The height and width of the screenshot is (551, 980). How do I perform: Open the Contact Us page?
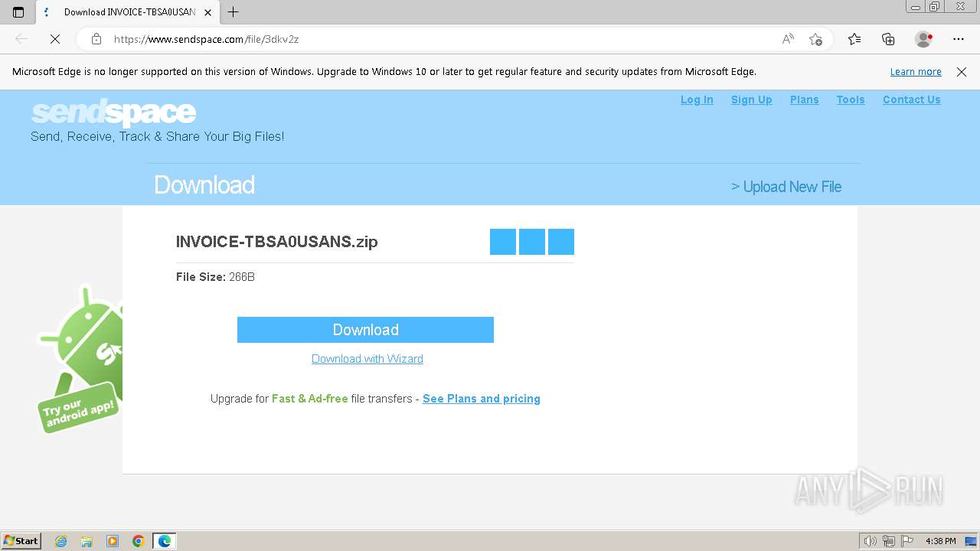tap(911, 99)
